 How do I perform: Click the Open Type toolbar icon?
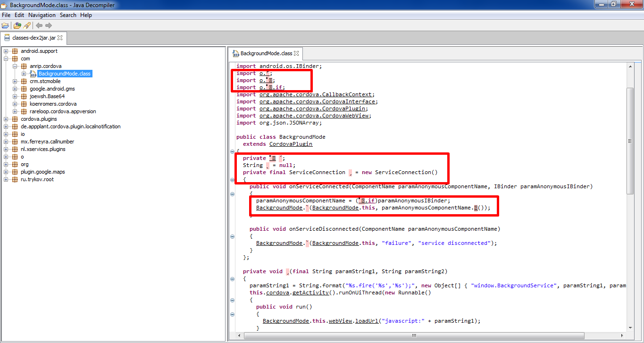tap(17, 25)
